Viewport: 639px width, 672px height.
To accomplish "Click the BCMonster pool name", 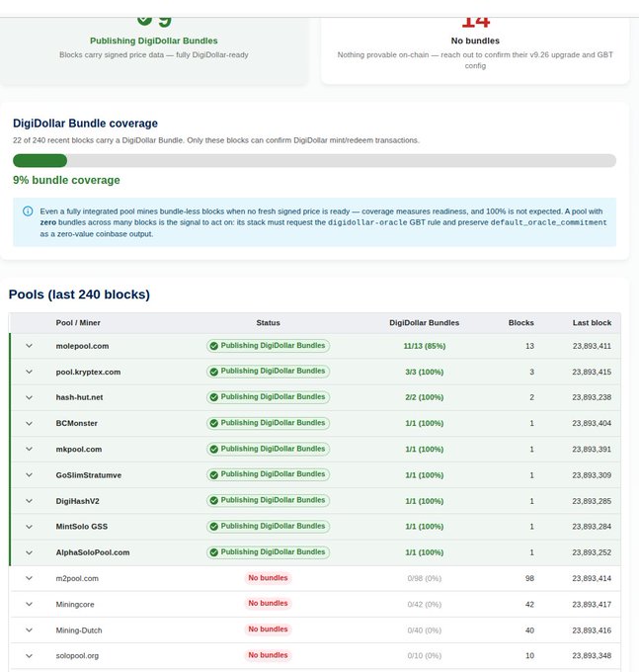I will (x=77, y=423).
